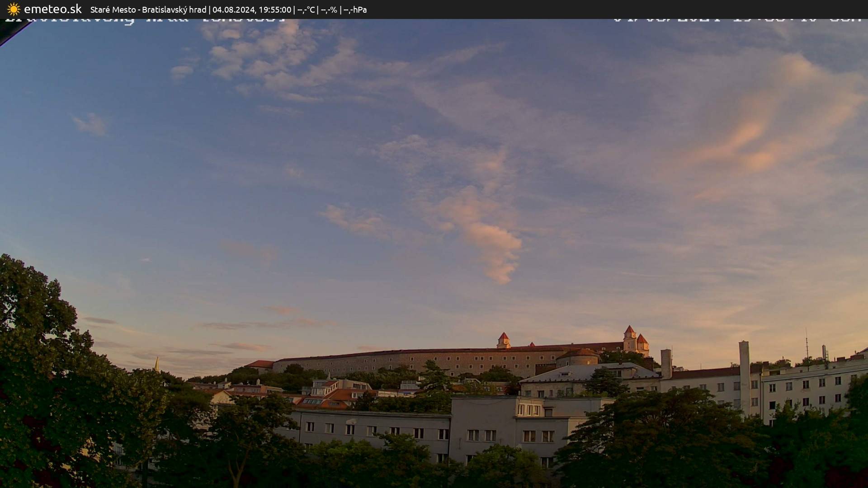
Task: Click the time 19:55:00 in the header
Action: [x=274, y=9]
